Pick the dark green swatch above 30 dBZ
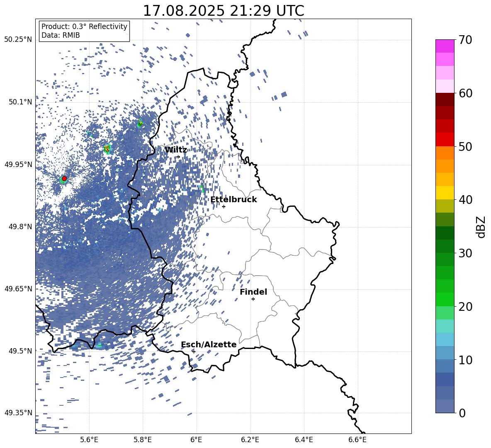The height and width of the screenshot is (448, 491). pos(445,246)
